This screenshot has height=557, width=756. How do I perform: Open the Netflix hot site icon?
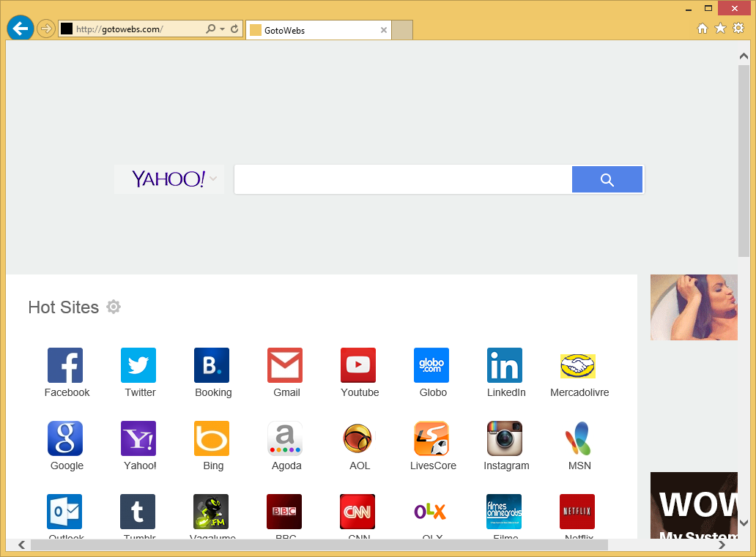(x=577, y=512)
